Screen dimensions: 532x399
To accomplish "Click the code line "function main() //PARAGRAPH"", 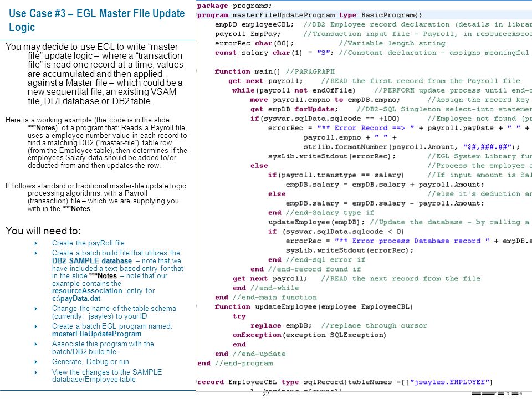I will pos(274,71).
